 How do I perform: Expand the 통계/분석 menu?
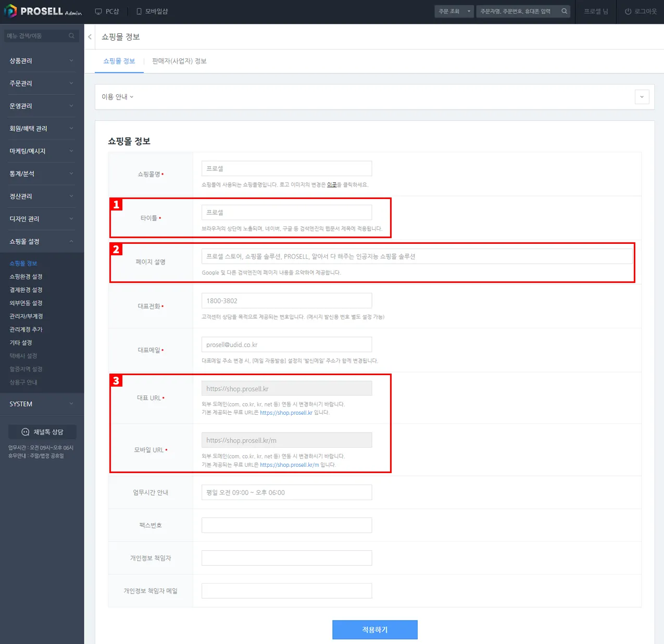42,174
